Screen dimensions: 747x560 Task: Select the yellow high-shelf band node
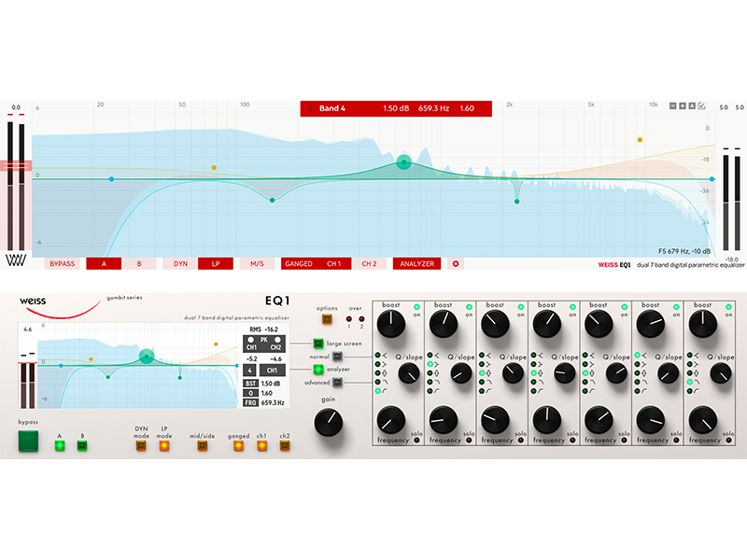tap(641, 140)
